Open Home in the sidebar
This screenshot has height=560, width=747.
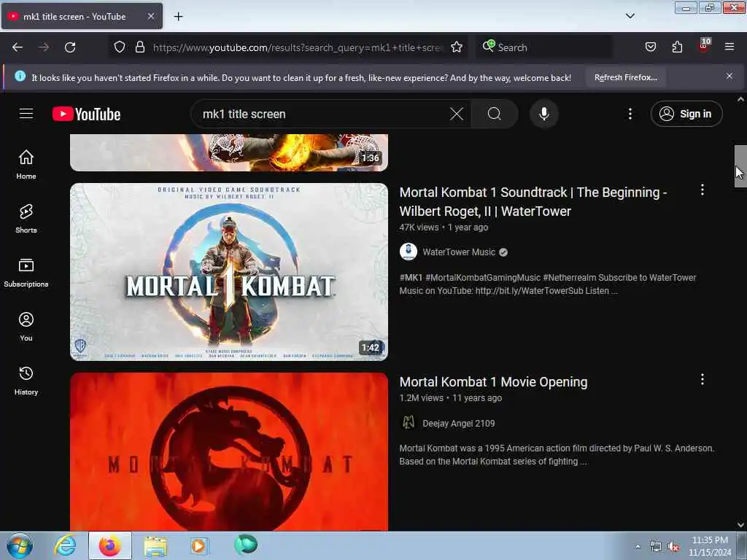click(26, 165)
